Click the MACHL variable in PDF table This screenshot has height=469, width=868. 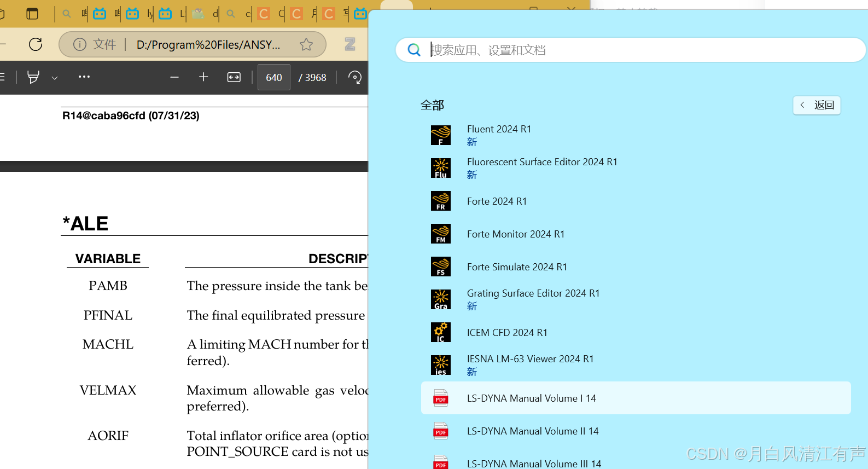(x=108, y=344)
